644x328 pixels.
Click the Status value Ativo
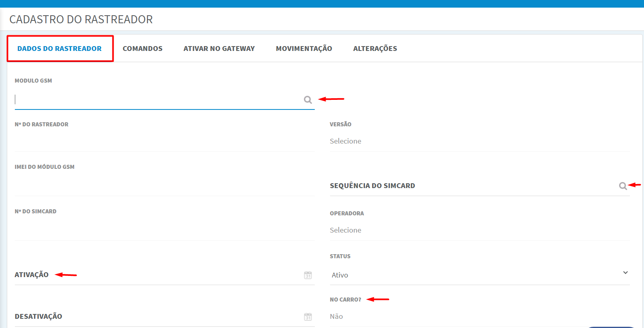pyautogui.click(x=340, y=275)
